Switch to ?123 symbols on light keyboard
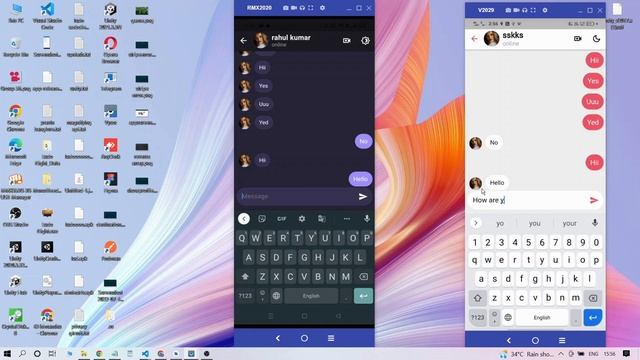The image size is (640, 360). [478, 317]
